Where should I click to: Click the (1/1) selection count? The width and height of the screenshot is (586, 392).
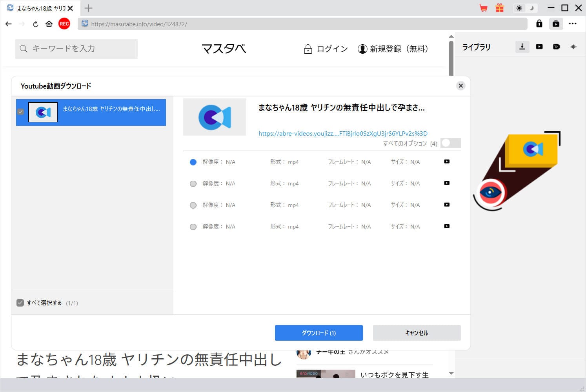72,303
